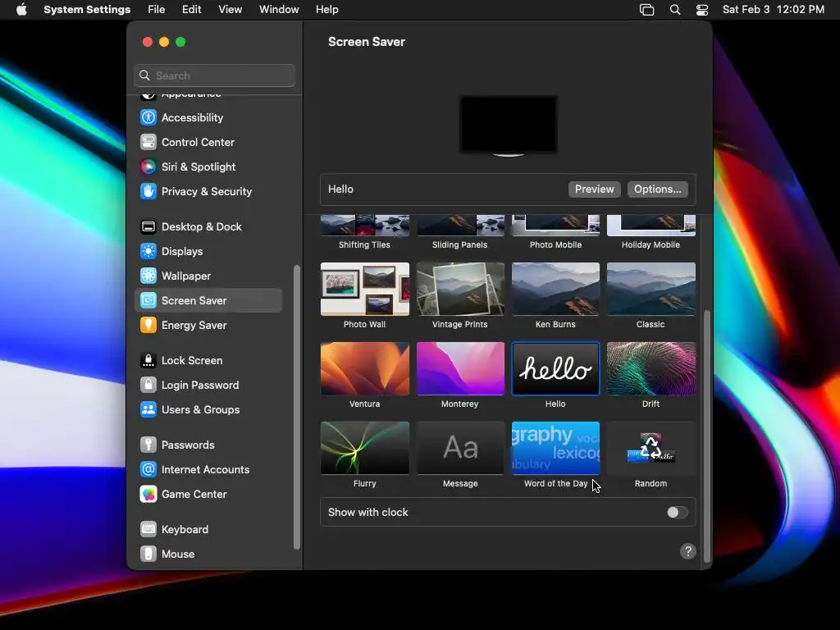The image size is (840, 630).
Task: Open the Internet Accounts @ icon
Action: pyautogui.click(x=148, y=470)
